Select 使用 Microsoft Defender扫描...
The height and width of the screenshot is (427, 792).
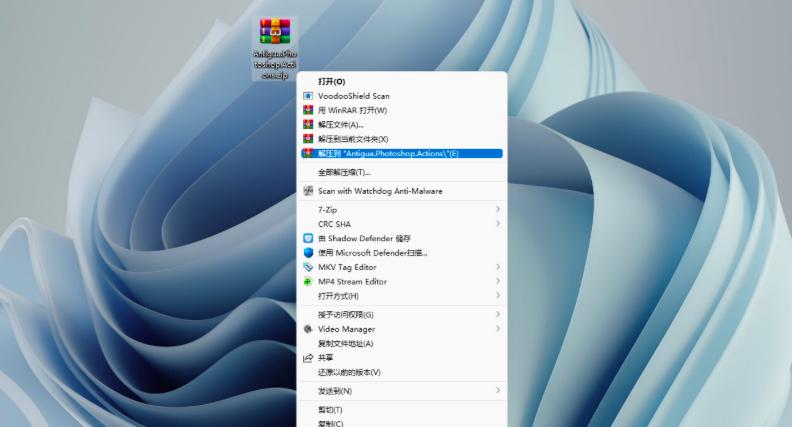[402, 252]
